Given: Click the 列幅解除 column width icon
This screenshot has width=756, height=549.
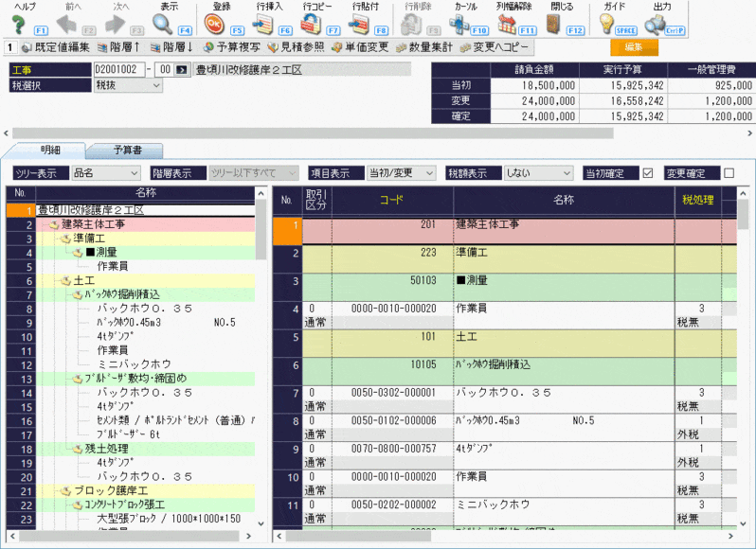Looking at the screenshot, I should pyautogui.click(x=507, y=24).
